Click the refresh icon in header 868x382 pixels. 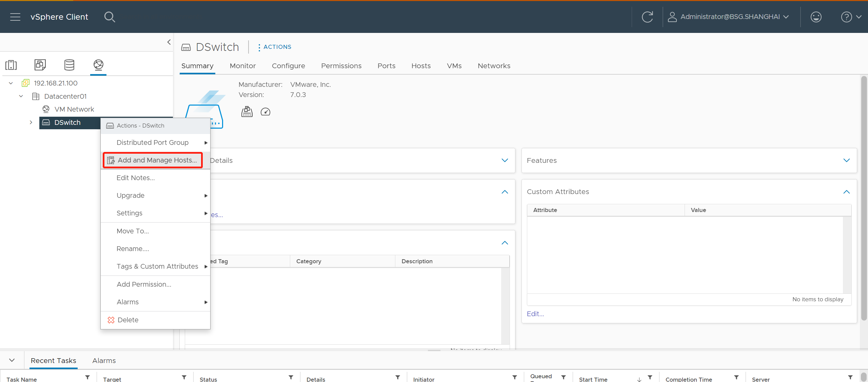(x=647, y=17)
